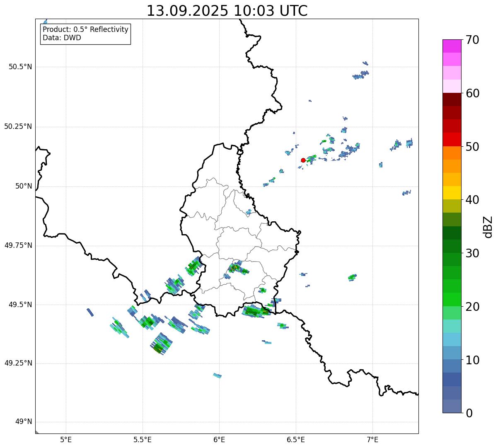Click the Data: DWD label

pos(62,38)
